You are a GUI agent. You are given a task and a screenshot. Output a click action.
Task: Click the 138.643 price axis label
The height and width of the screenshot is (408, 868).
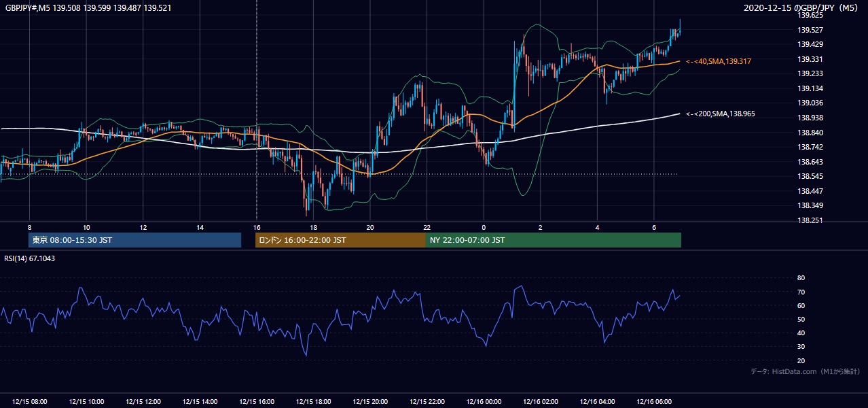point(810,162)
